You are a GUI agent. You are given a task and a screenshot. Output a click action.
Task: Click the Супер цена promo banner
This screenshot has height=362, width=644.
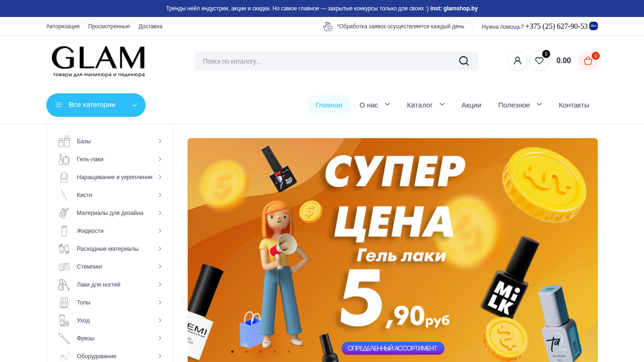pyautogui.click(x=393, y=250)
